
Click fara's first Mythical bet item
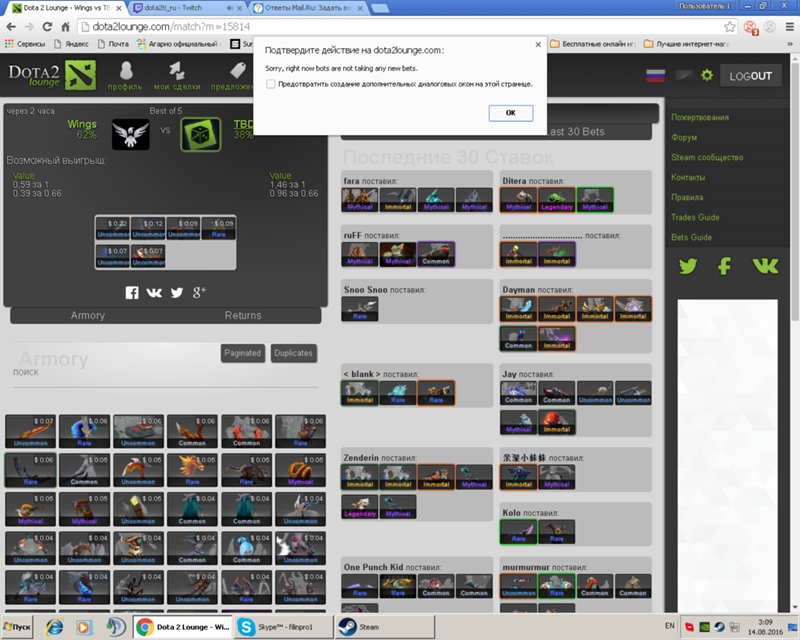360,200
